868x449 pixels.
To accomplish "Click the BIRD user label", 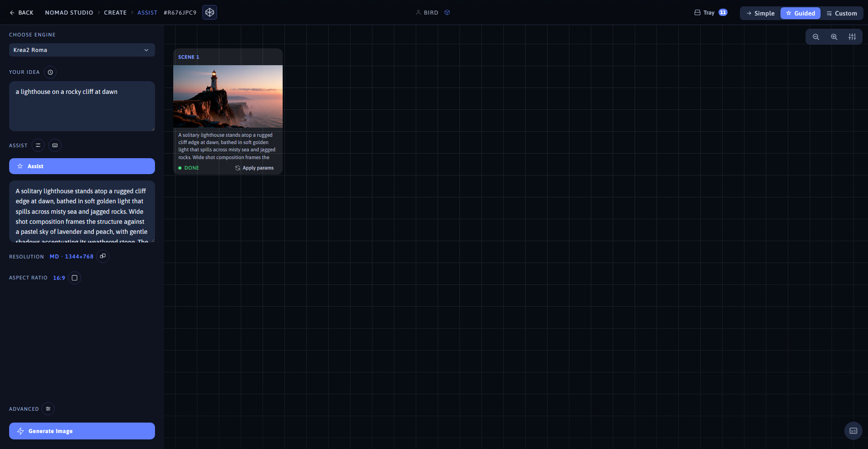I will pyautogui.click(x=431, y=13).
